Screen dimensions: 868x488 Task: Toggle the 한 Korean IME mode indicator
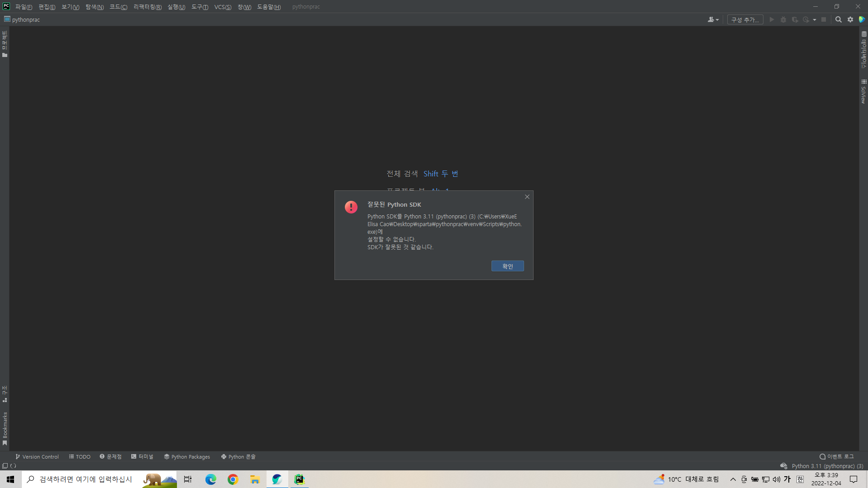pyautogui.click(x=800, y=479)
